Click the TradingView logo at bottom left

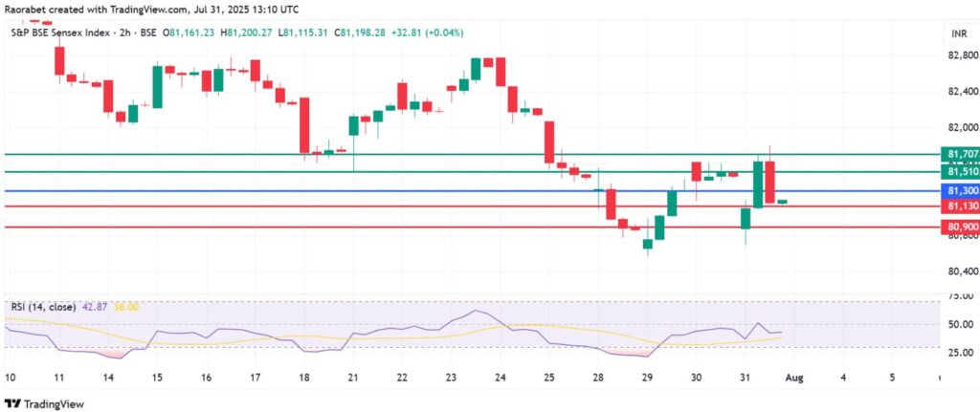pos(44,404)
